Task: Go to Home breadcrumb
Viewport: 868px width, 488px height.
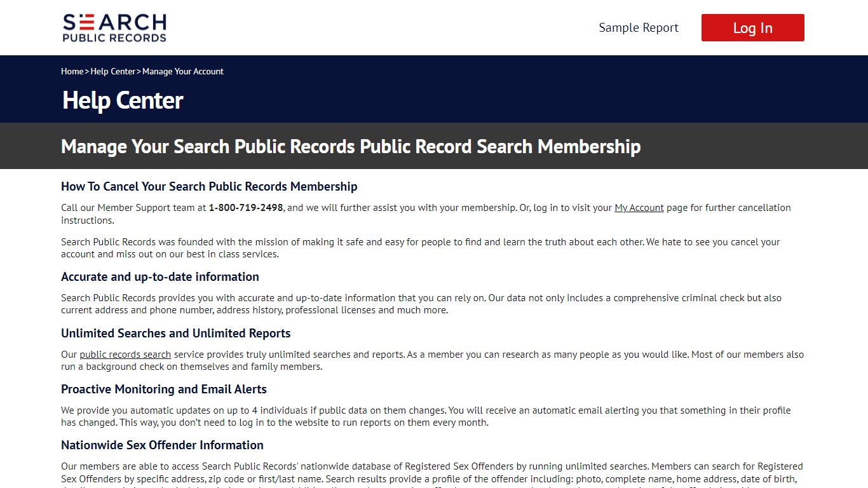Action: pyautogui.click(x=72, y=71)
